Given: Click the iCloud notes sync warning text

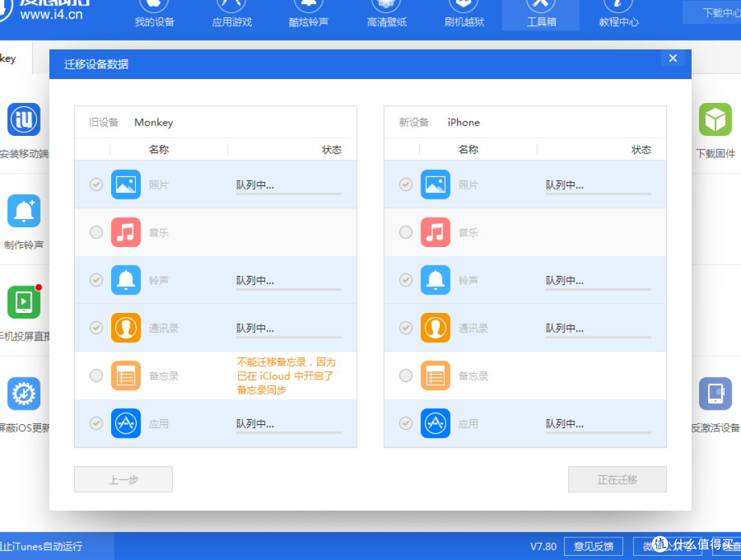Looking at the screenshot, I should [x=286, y=375].
